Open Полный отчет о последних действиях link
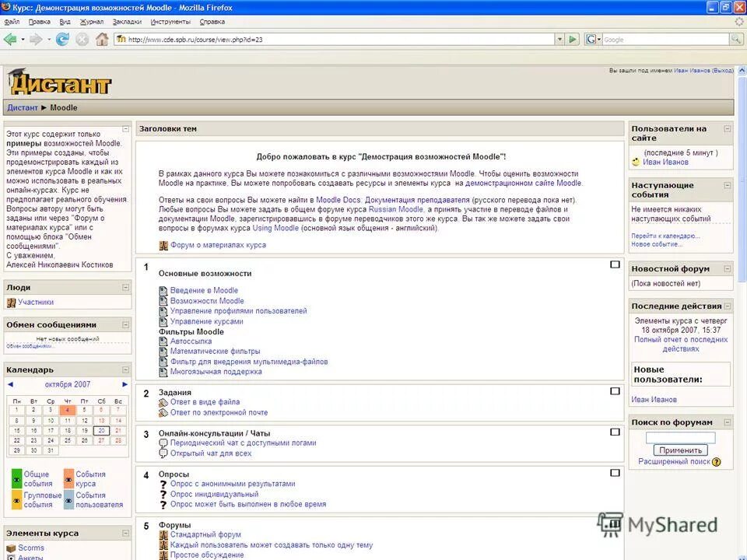This screenshot has height=560, width=747. tap(681, 345)
